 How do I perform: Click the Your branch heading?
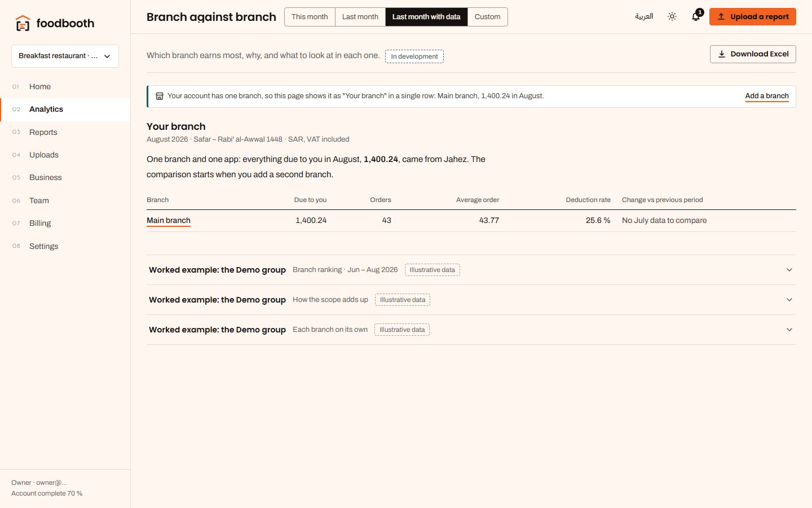[x=176, y=126]
